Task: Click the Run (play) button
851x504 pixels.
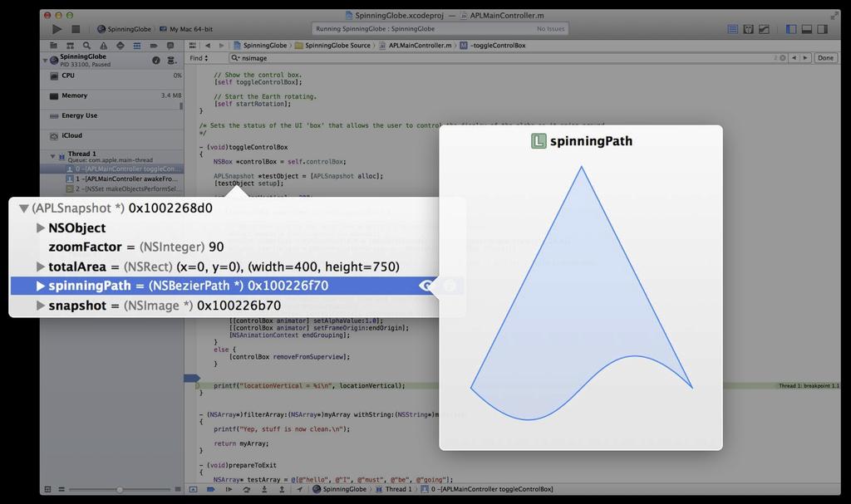Action: 57,29
